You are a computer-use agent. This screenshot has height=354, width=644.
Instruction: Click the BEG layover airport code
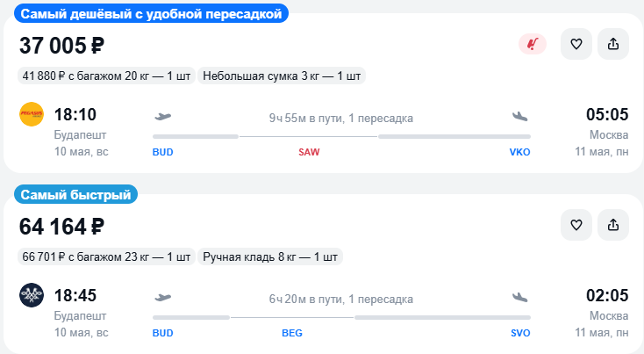tap(292, 333)
